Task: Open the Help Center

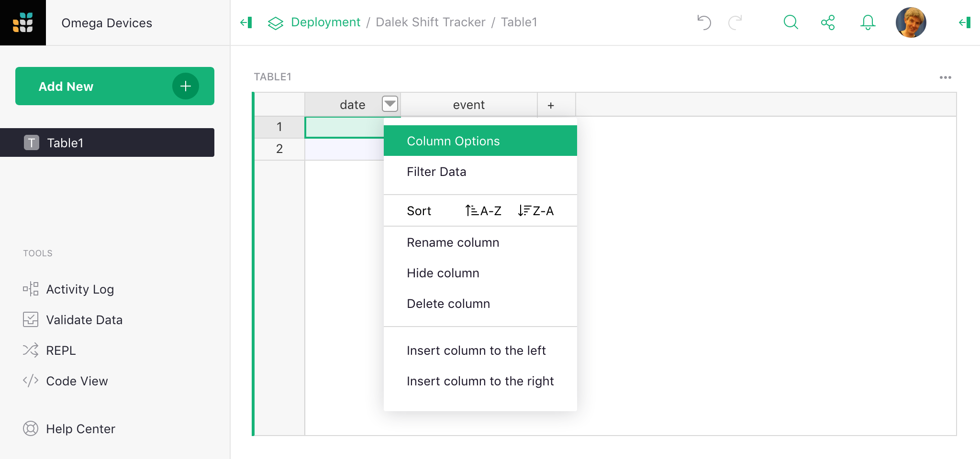Action: click(x=80, y=428)
